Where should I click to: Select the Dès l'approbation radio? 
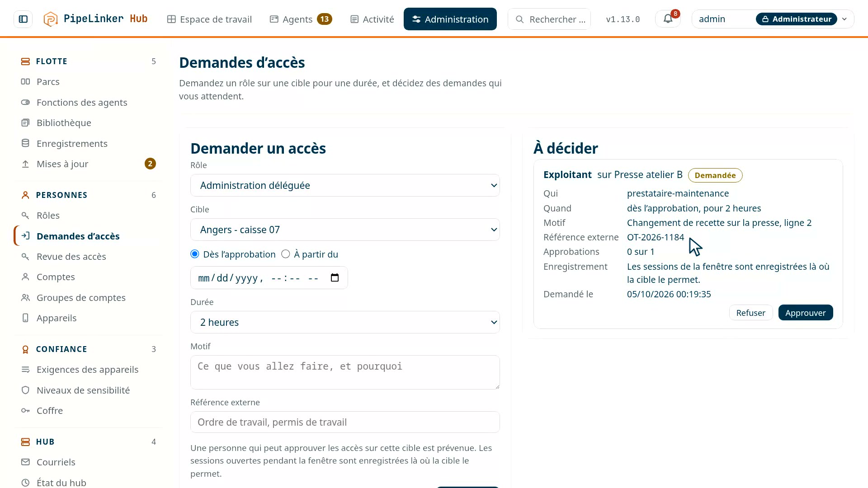pos(195,254)
